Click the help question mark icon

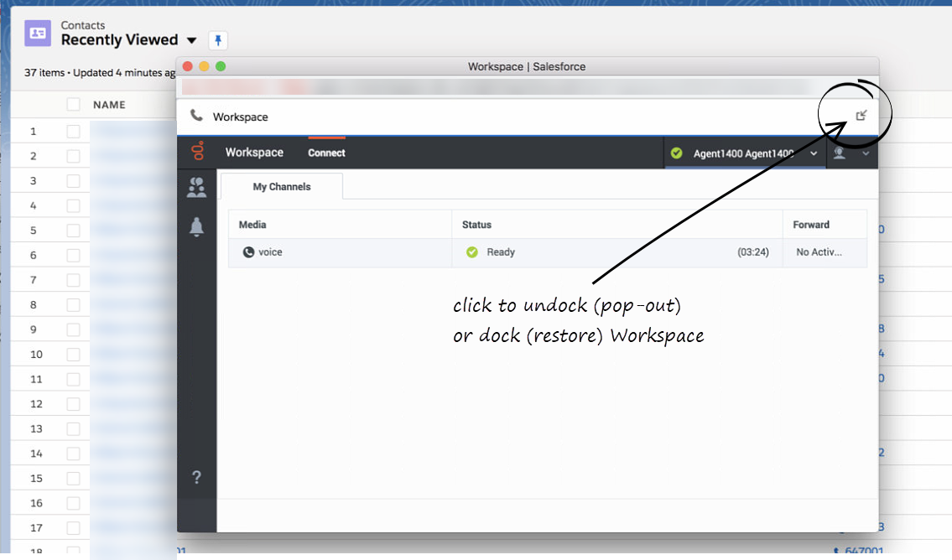click(x=196, y=478)
